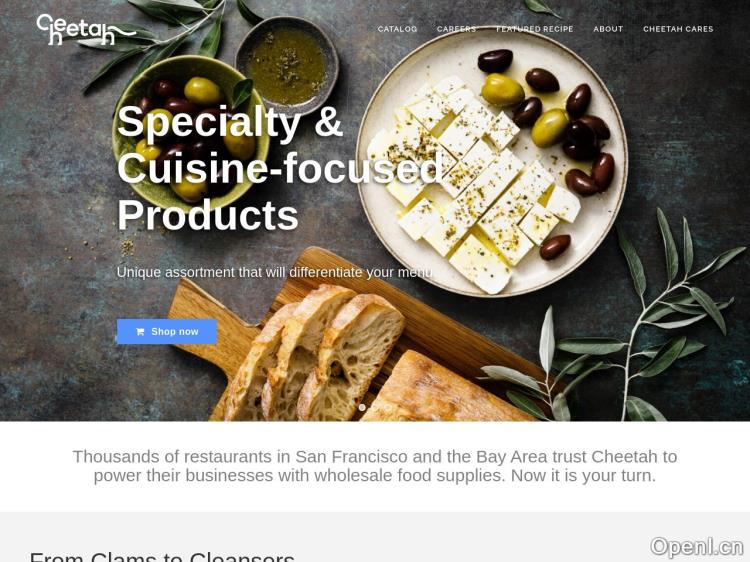This screenshot has height=562, width=750.
Task: Select the first active carousel indicator dot
Action: (362, 407)
